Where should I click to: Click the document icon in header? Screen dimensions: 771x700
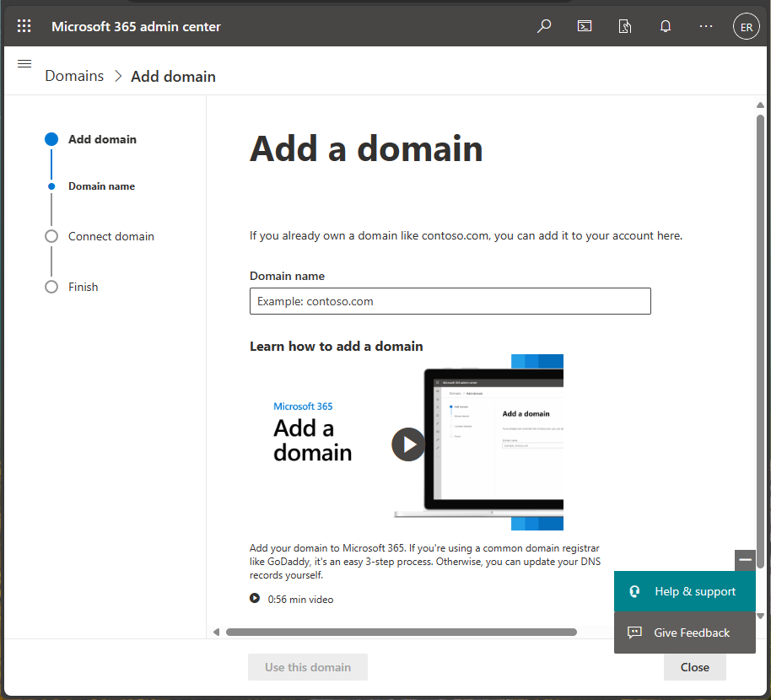[624, 26]
